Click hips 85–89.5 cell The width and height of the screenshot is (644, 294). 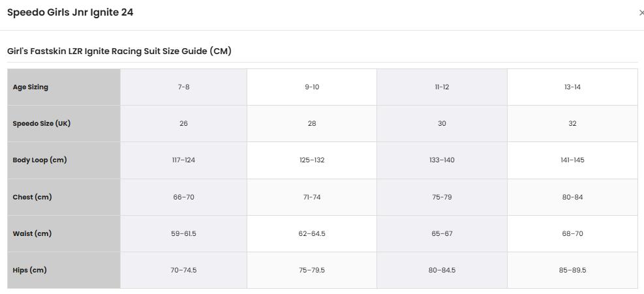tap(572, 270)
